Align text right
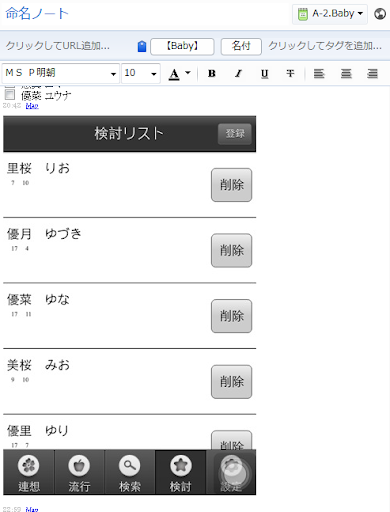The image size is (390, 512). tap(372, 73)
